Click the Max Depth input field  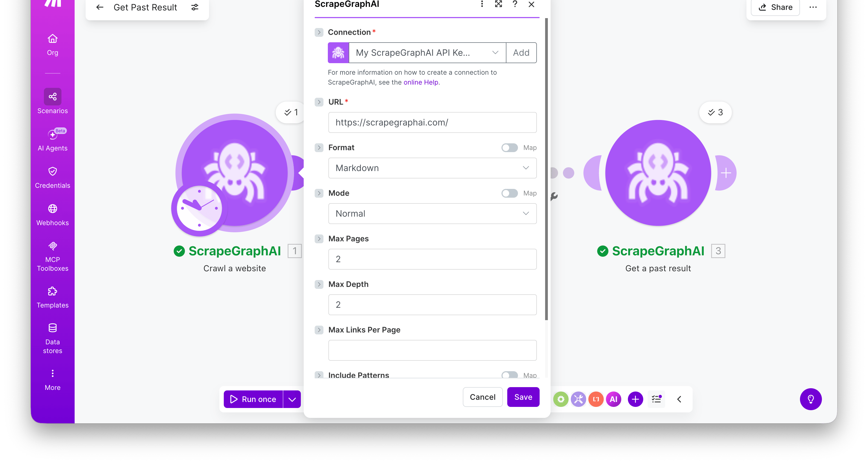pyautogui.click(x=432, y=304)
